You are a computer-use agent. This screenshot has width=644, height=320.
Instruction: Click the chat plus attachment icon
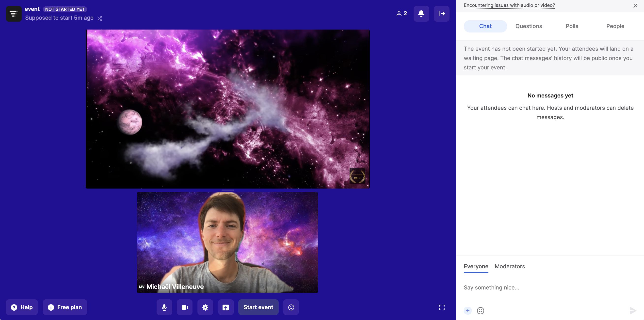click(x=467, y=310)
